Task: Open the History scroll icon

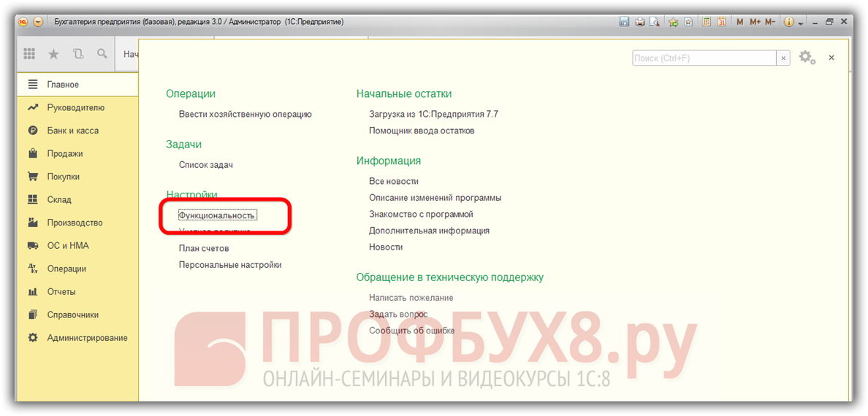Action: coord(78,54)
